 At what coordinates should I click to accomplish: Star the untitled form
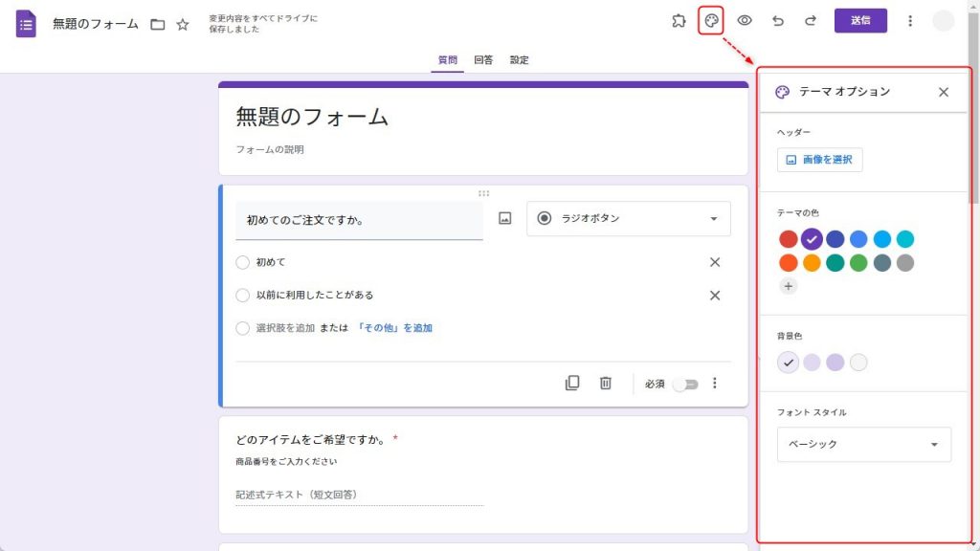point(183,24)
